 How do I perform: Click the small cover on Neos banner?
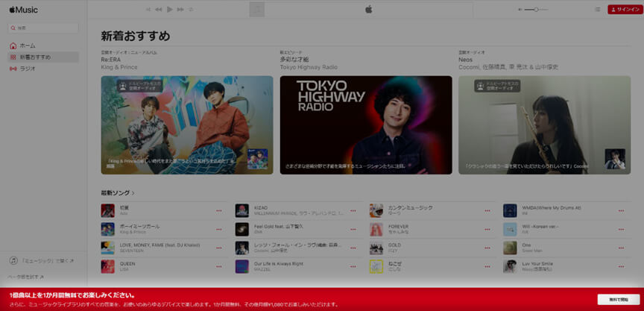(615, 159)
